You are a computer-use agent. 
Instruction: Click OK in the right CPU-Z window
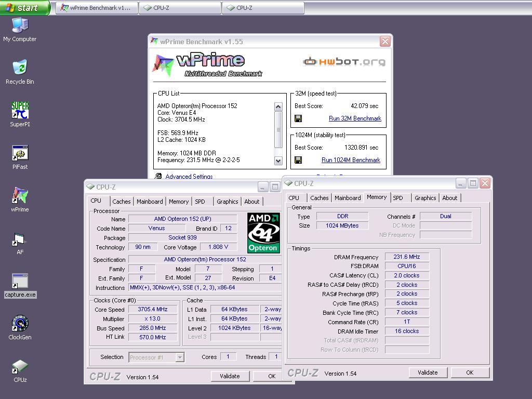click(470, 373)
